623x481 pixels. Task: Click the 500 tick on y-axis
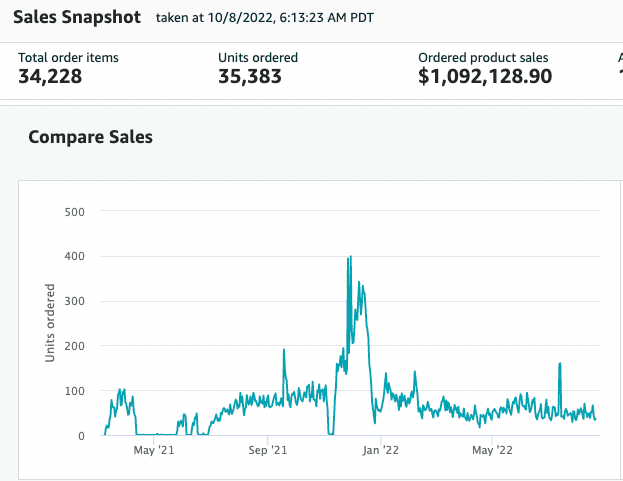pos(74,212)
